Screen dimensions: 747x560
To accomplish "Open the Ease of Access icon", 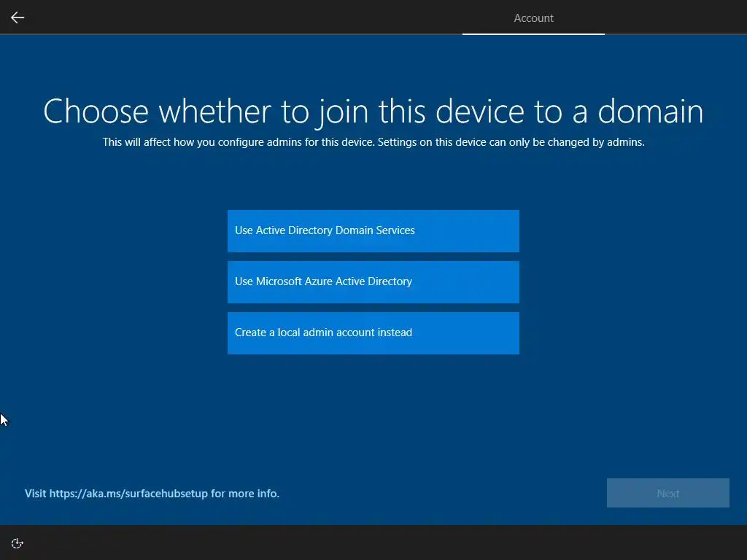I will [x=18, y=543].
